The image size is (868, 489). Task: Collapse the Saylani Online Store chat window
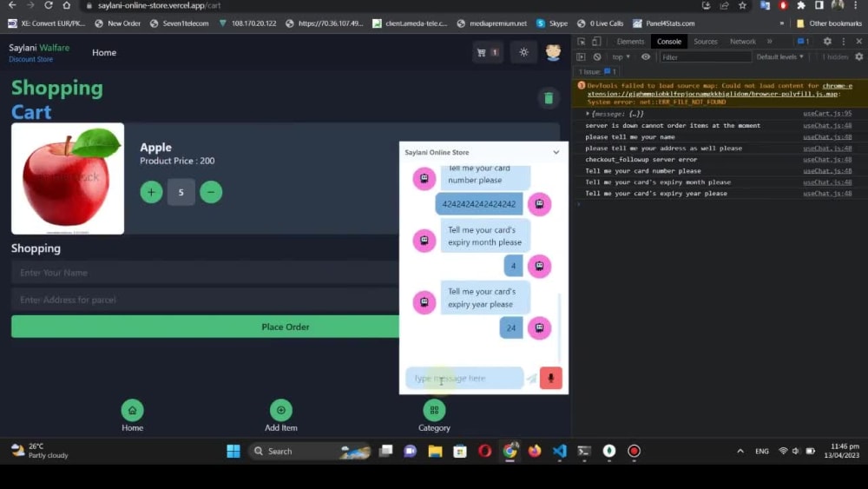click(556, 152)
